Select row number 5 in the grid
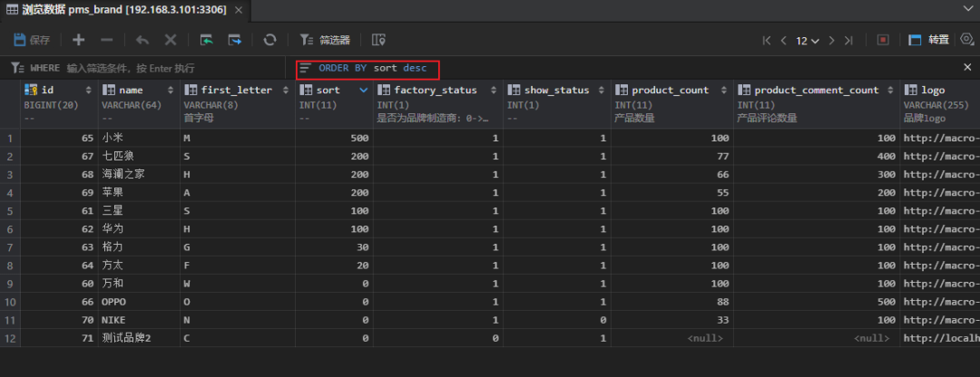Screen dimensions: 980x377 (10, 211)
